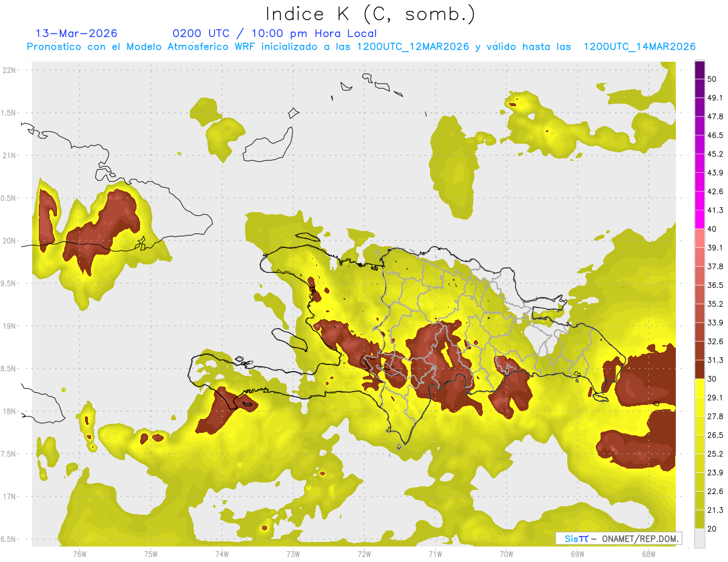Click the "74W" longitude label
This screenshot has width=728, height=562.
pos(222,554)
